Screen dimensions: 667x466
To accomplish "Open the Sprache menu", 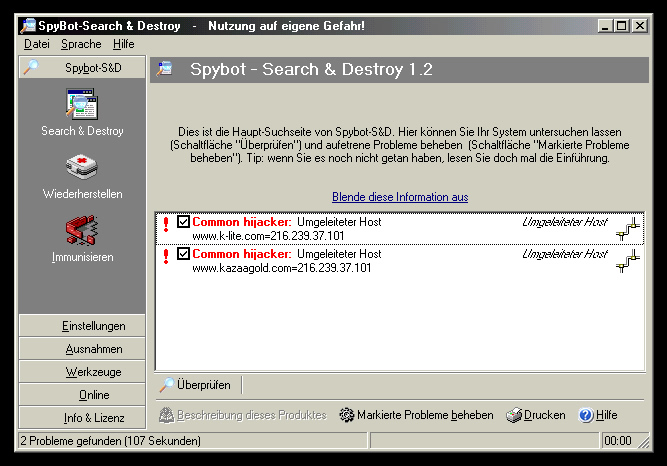I will 81,44.
